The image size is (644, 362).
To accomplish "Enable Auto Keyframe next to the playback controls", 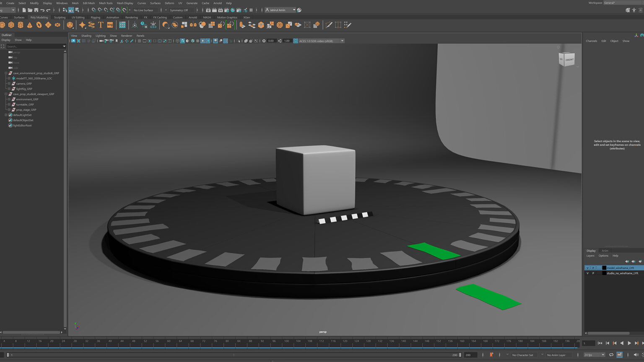I will (491, 355).
